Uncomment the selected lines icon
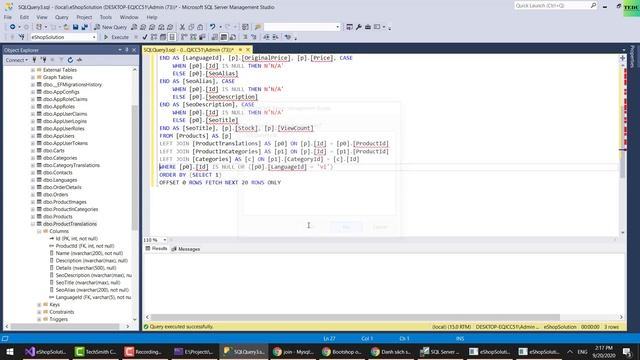640x360 pixels. click(253, 37)
